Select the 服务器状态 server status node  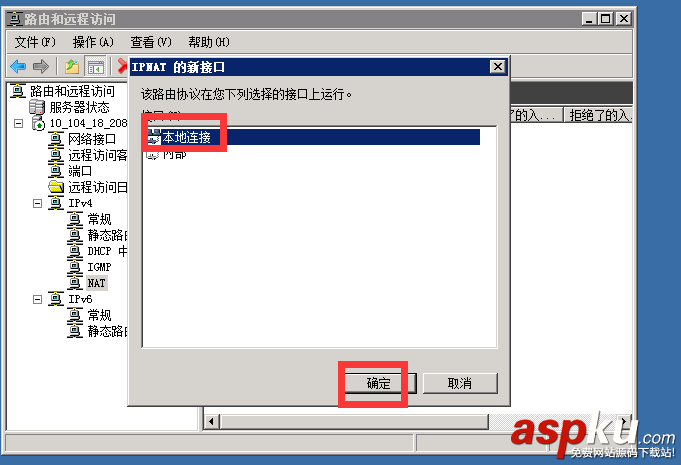click(x=79, y=107)
